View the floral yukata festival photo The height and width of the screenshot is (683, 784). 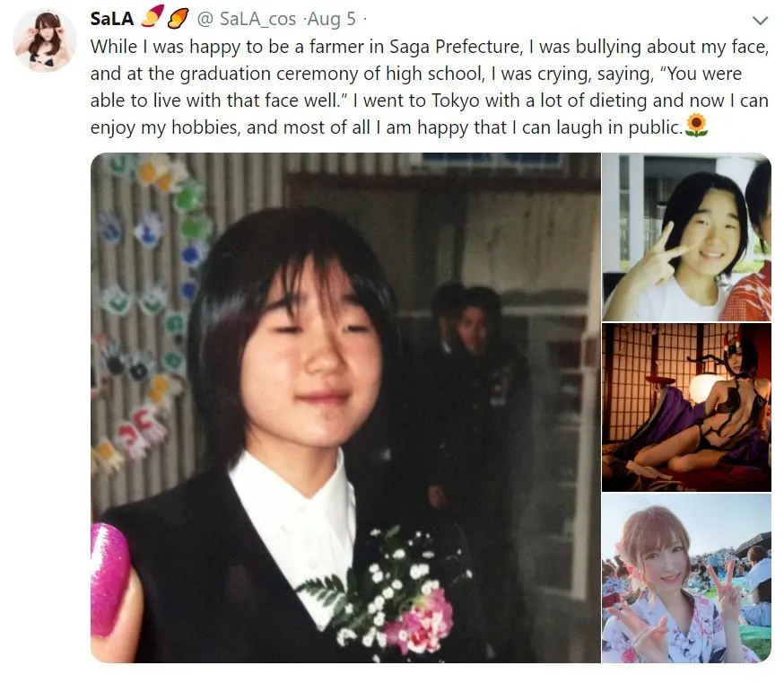[686, 578]
